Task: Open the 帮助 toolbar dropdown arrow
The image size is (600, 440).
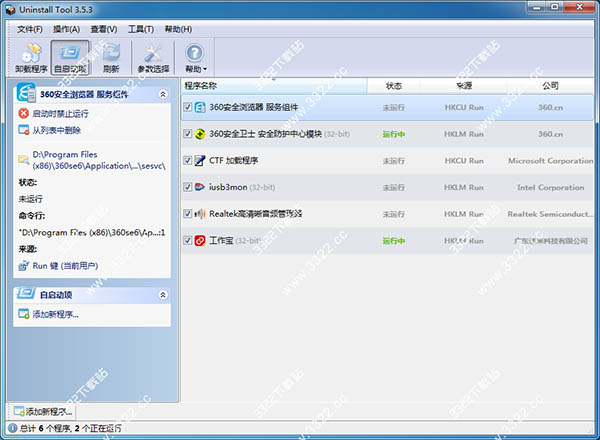Action: [x=205, y=69]
